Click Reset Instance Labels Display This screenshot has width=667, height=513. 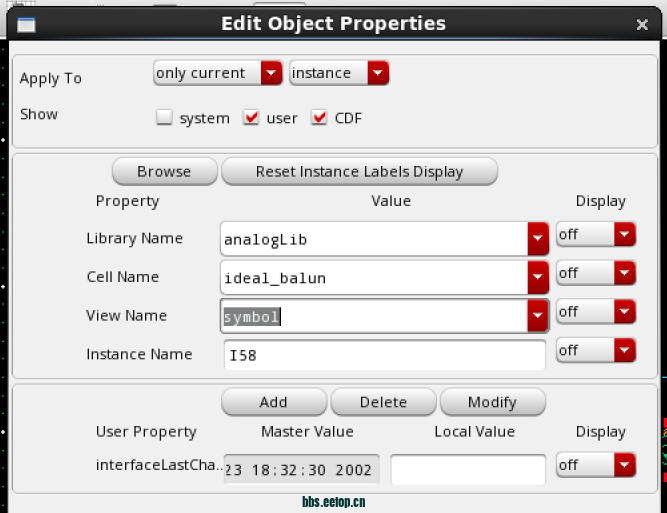click(359, 171)
